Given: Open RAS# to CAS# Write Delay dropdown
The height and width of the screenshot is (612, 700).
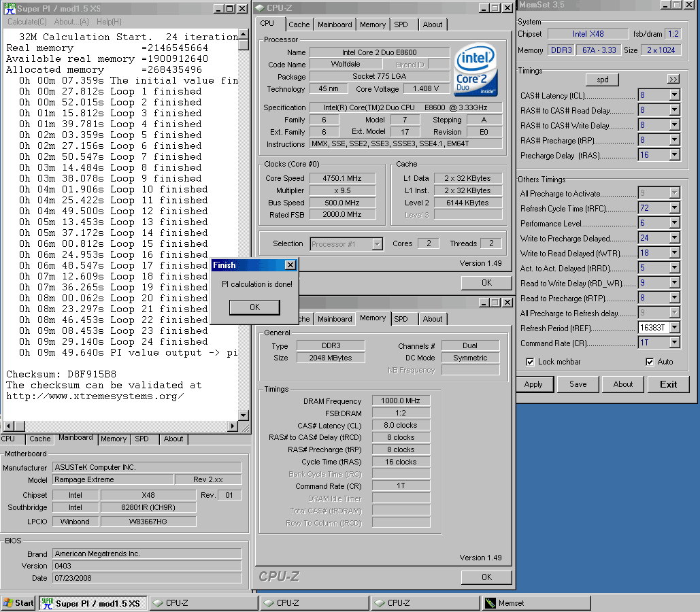Looking at the screenshot, I should tap(675, 124).
